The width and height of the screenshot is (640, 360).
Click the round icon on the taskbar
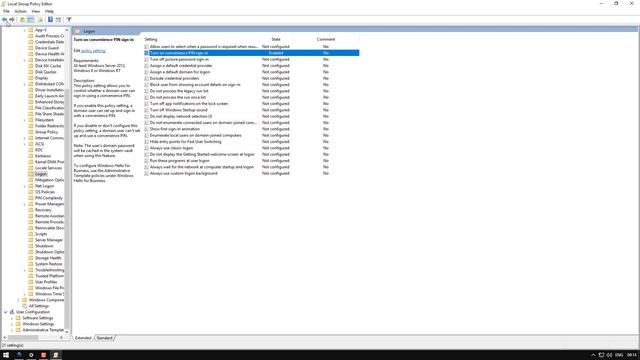(31, 355)
